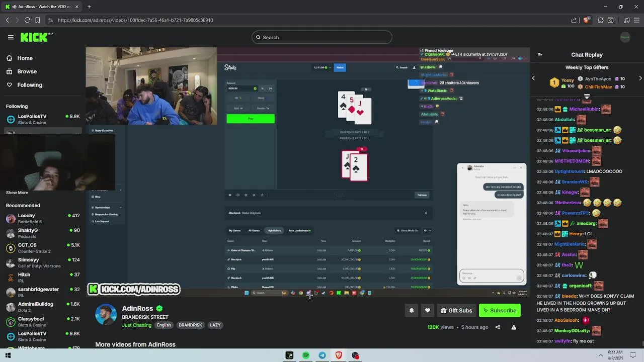Open Hitch recommended channel
The height and width of the screenshot is (362, 644).
tap(43, 278)
